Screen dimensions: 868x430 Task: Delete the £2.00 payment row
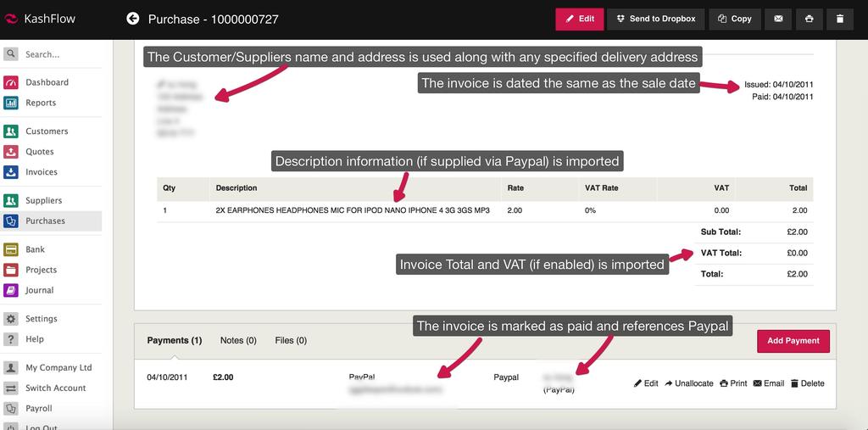pyautogui.click(x=807, y=383)
